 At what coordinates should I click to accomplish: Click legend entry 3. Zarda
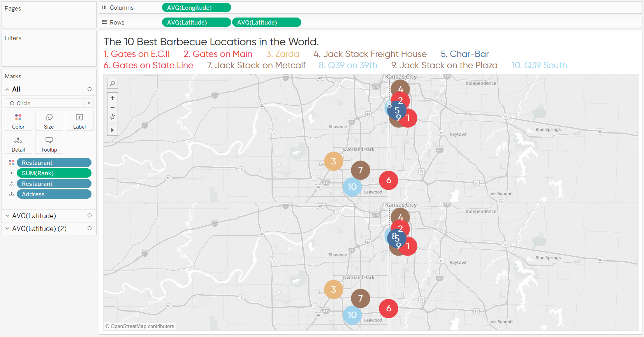(283, 54)
